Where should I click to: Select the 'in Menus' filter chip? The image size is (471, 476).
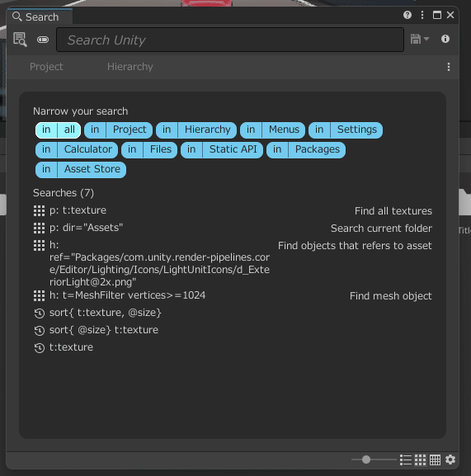272,130
